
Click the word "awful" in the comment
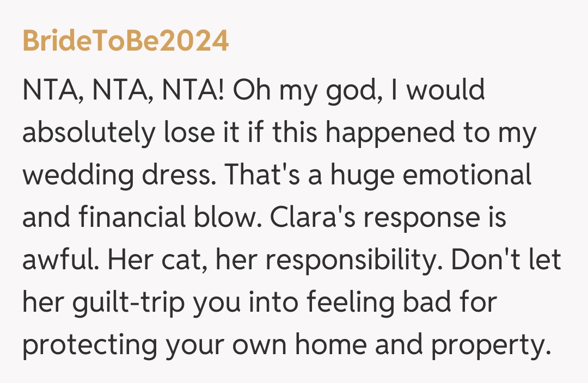pyautogui.click(x=59, y=261)
